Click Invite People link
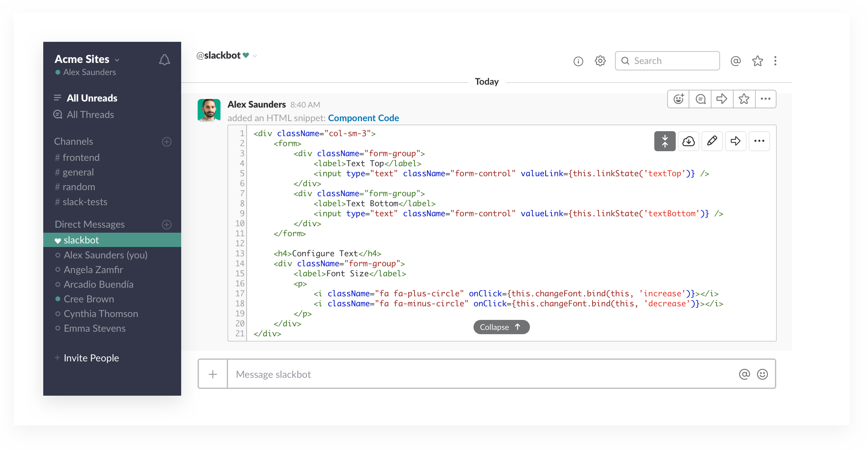The height and width of the screenshot is (450, 868). 91,358
